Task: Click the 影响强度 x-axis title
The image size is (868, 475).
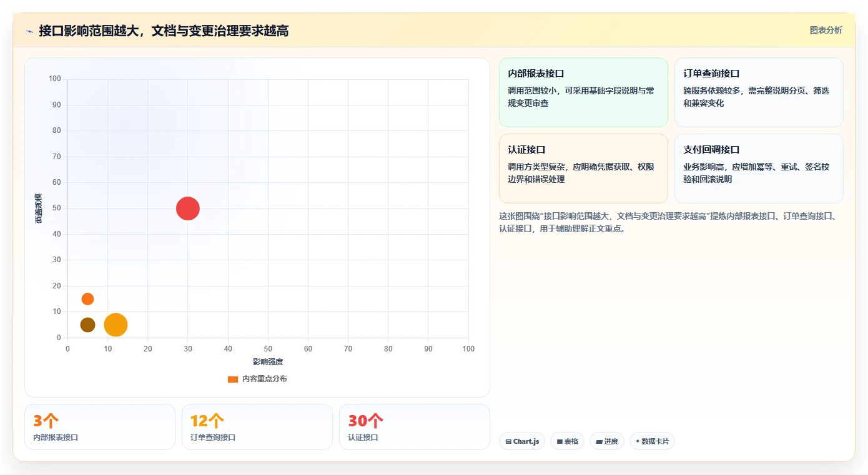Action: (268, 362)
